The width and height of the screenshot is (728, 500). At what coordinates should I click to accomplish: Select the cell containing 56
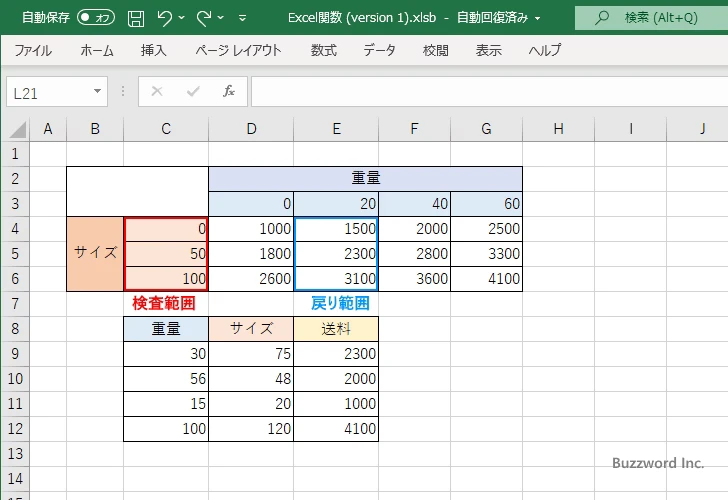(166, 379)
